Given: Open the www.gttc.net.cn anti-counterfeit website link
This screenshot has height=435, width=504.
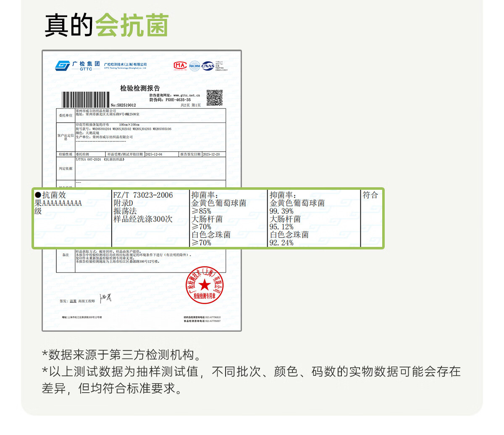Looking at the screenshot, I should (x=186, y=95).
